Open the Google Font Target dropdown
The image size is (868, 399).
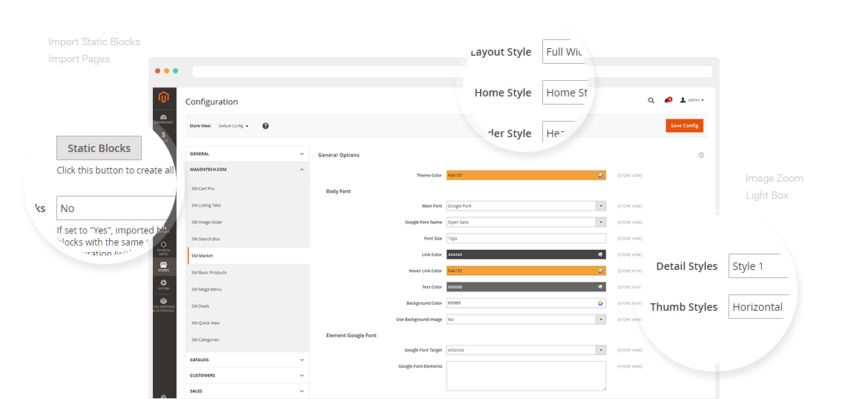(526, 350)
